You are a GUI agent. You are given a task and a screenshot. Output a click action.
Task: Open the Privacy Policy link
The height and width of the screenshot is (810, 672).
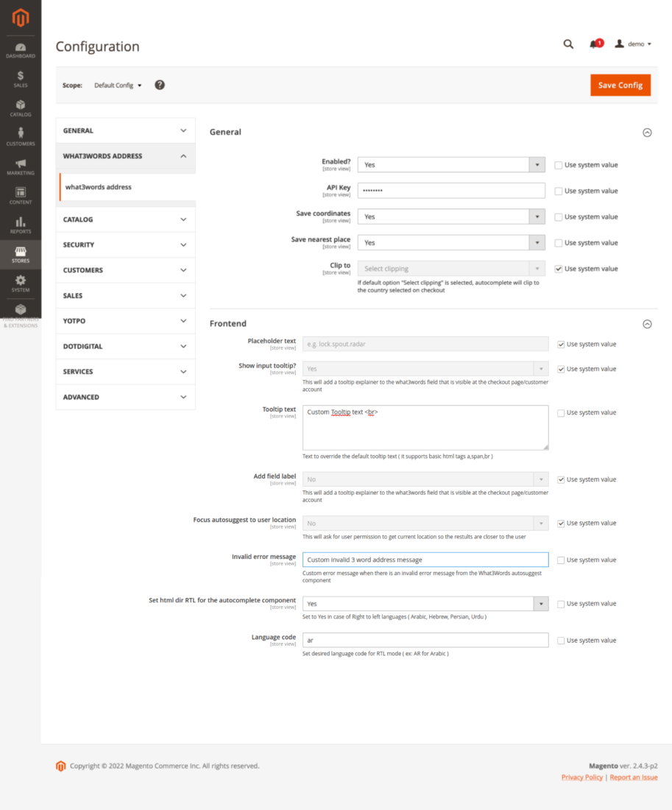pyautogui.click(x=582, y=778)
